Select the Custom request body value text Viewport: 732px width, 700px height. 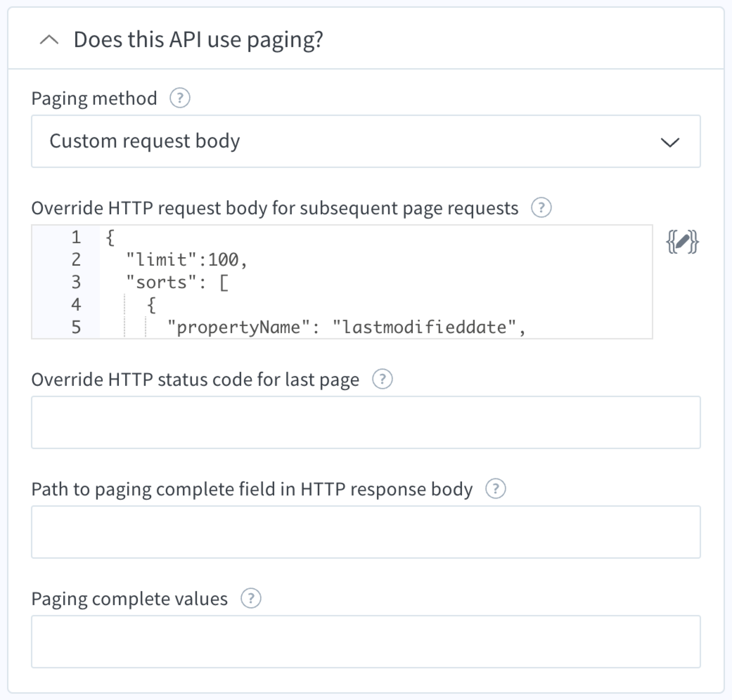145,141
